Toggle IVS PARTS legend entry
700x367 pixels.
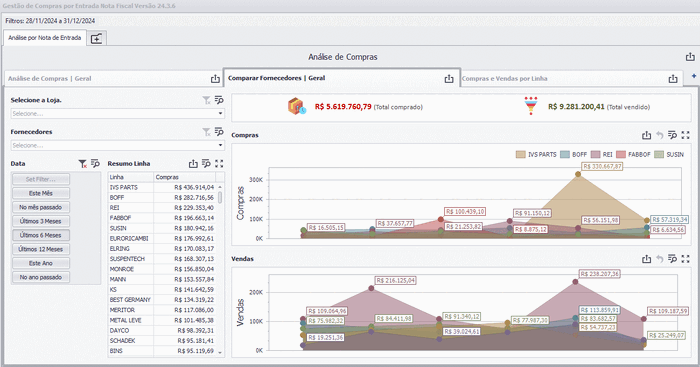tap(536, 154)
